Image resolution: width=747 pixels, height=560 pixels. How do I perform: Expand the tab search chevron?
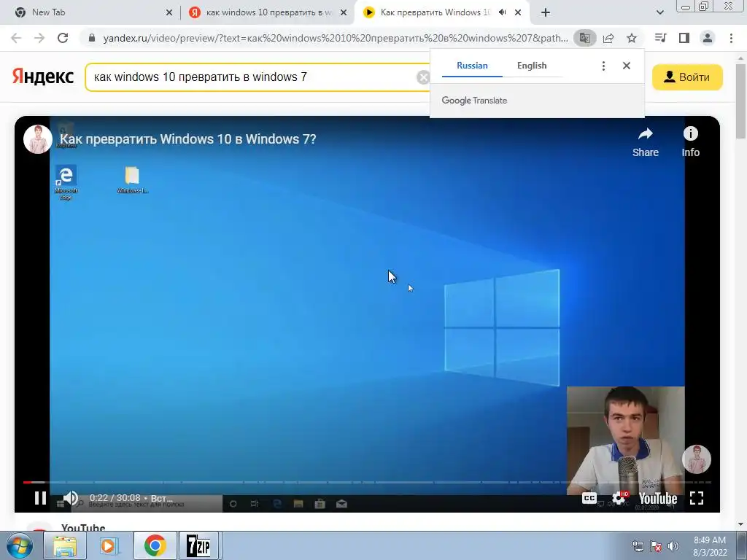659,12
